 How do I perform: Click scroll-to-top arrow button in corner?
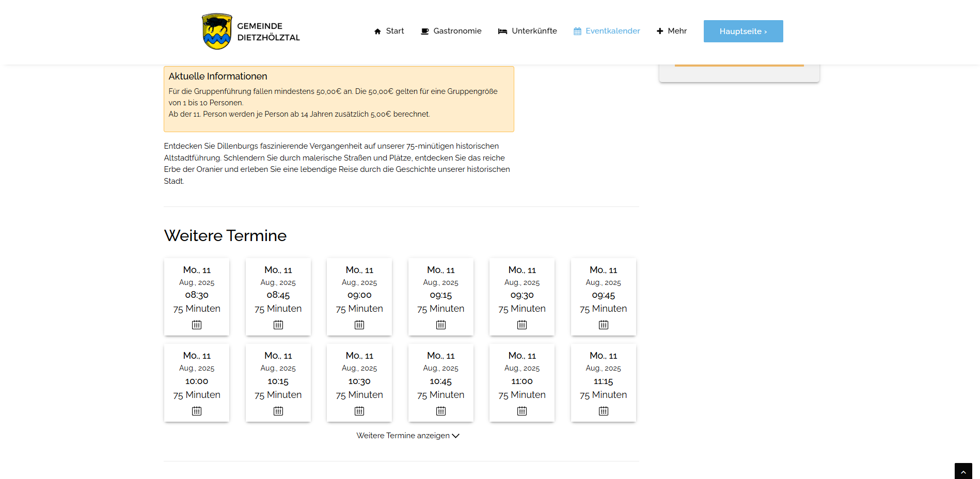point(963,471)
